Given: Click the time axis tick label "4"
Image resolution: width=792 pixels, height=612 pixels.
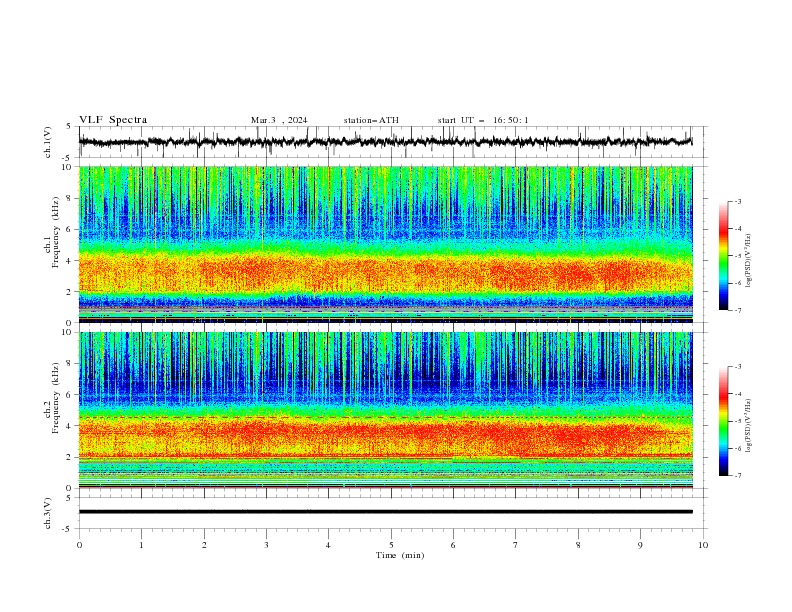Looking at the screenshot, I should click(329, 545).
